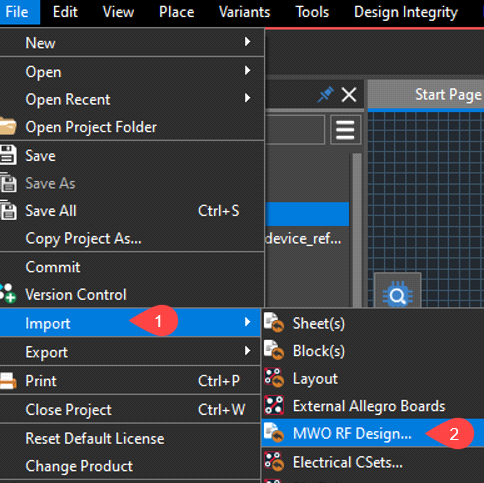Click the panel search input field
This screenshot has width=484, height=483.
coord(295,130)
